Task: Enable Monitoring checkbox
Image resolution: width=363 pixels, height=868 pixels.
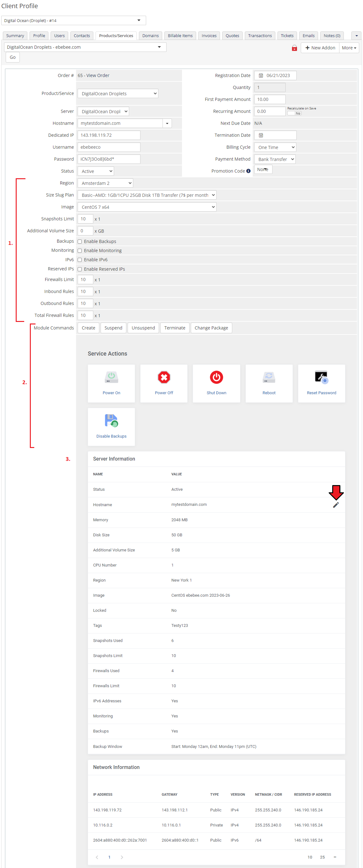Action: click(x=80, y=251)
